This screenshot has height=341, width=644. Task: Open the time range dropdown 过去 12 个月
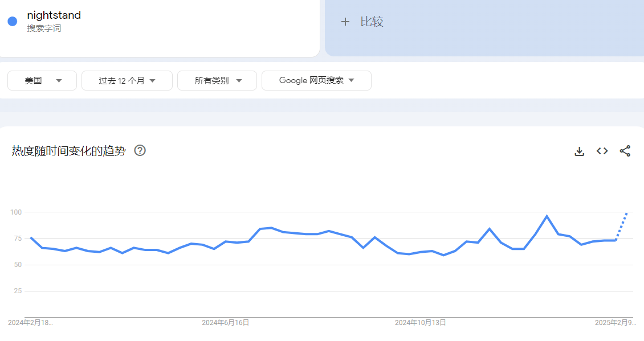127,80
